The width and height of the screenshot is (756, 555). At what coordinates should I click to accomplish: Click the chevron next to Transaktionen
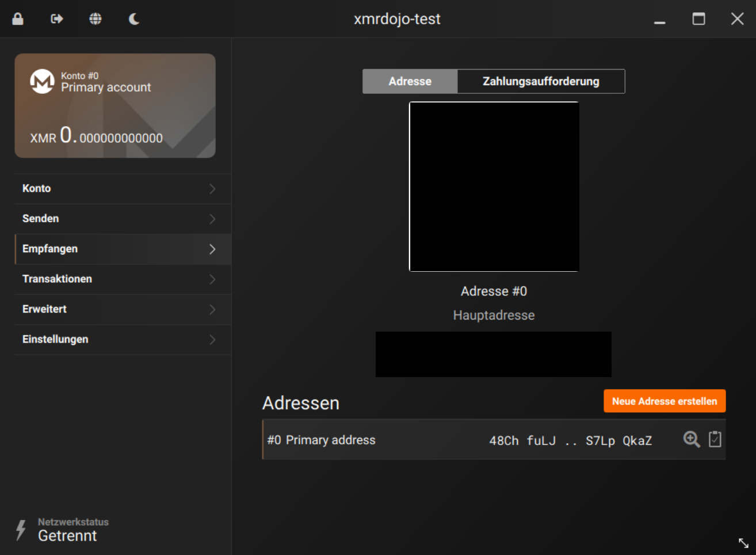tap(212, 279)
